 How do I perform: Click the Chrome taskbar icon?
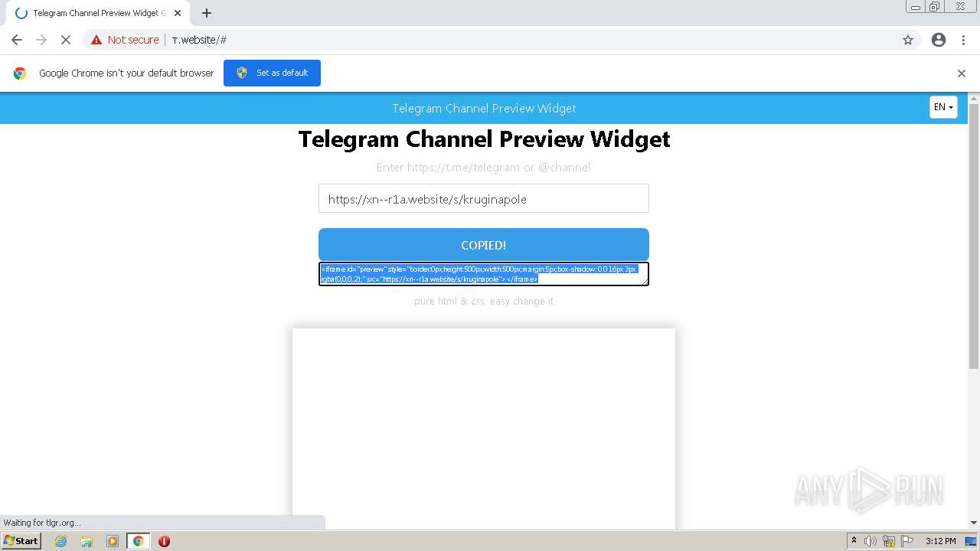point(138,541)
